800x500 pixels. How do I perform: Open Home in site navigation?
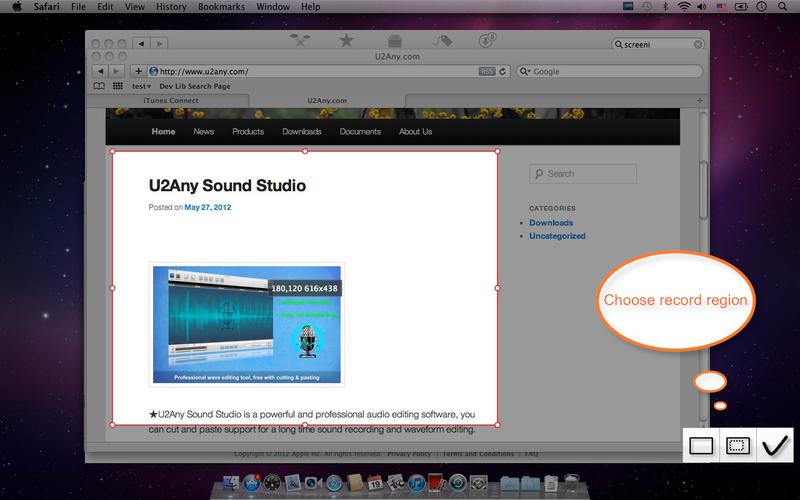point(163,132)
